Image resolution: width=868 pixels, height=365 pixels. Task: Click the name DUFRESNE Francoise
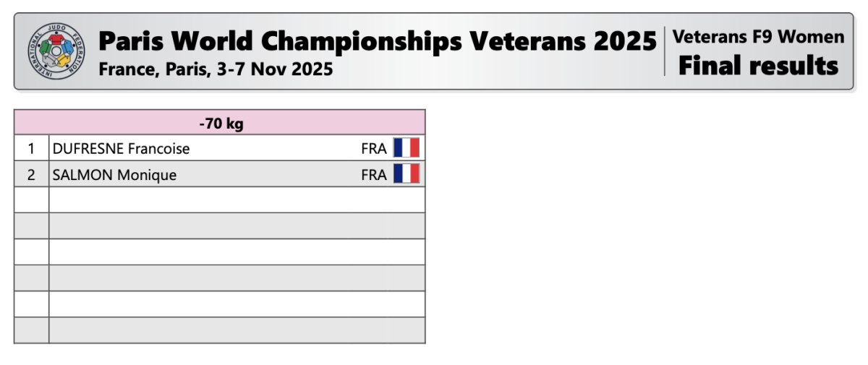[x=121, y=149]
